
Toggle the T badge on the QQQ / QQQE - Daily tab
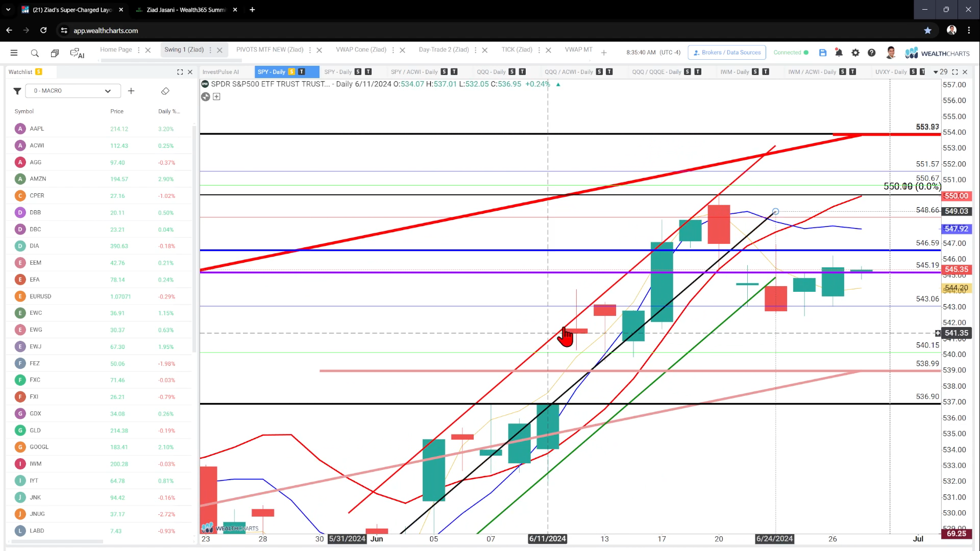(698, 72)
